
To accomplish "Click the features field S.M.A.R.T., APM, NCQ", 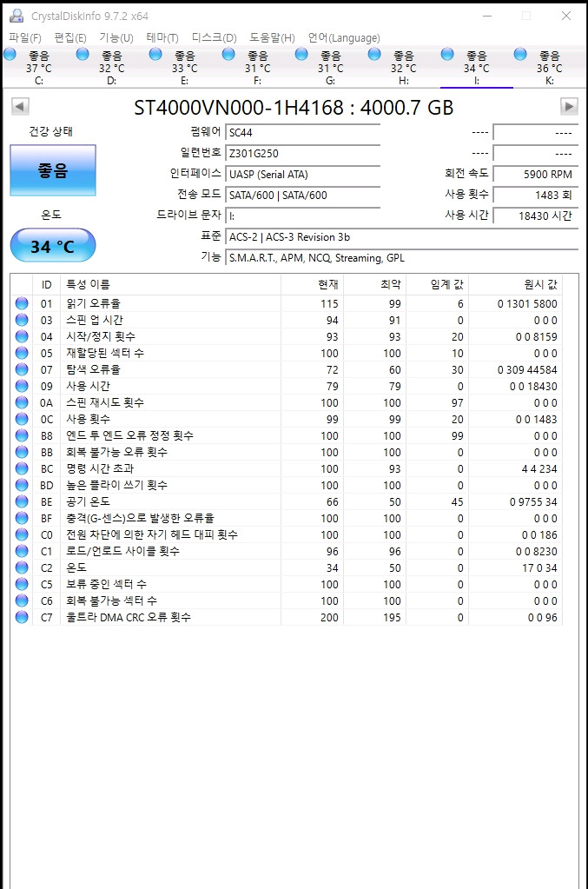I will point(401,258).
